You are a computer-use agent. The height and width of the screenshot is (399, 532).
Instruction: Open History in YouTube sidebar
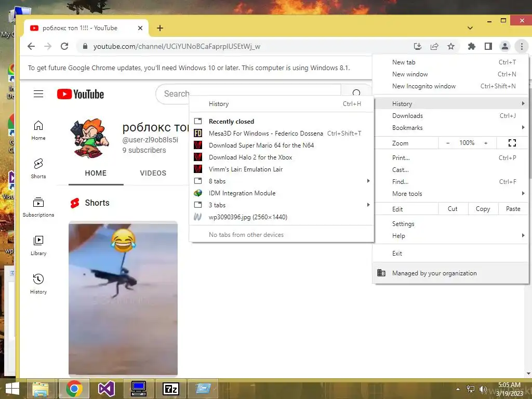(38, 284)
